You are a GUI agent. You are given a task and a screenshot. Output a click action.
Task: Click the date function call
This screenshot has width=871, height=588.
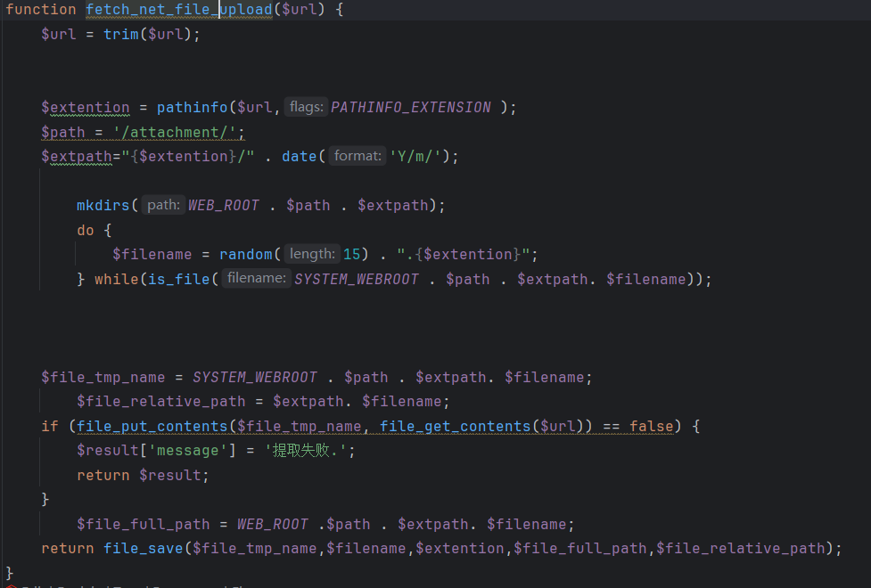(x=299, y=156)
